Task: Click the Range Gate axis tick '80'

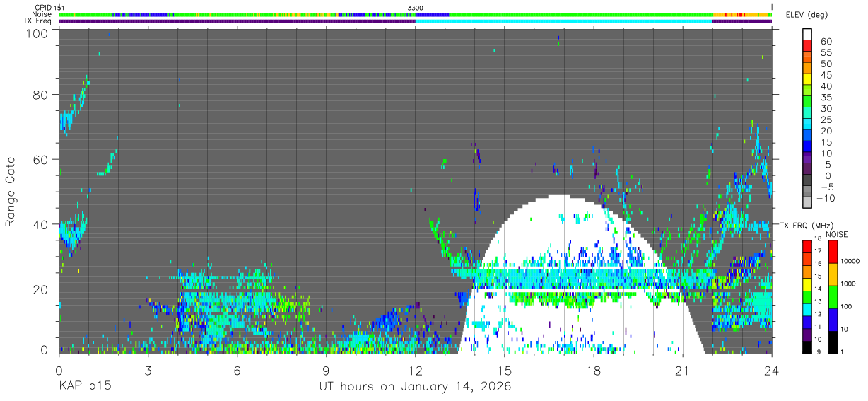Action: coord(41,95)
